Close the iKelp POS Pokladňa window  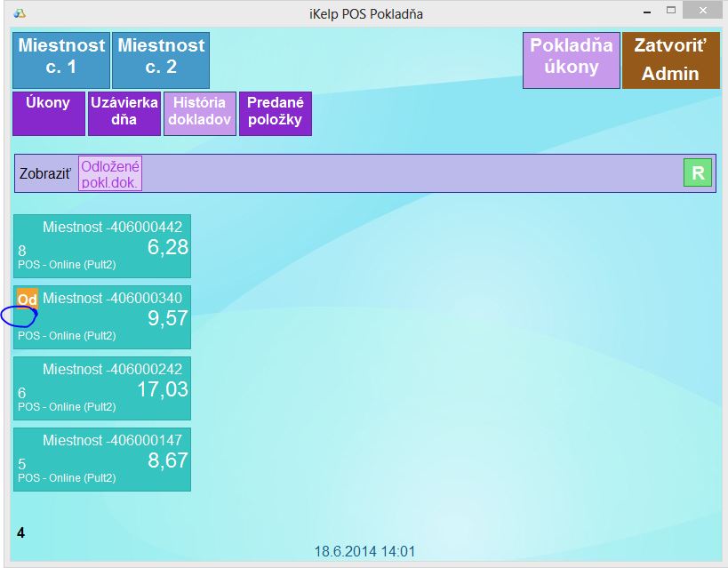pos(704,11)
